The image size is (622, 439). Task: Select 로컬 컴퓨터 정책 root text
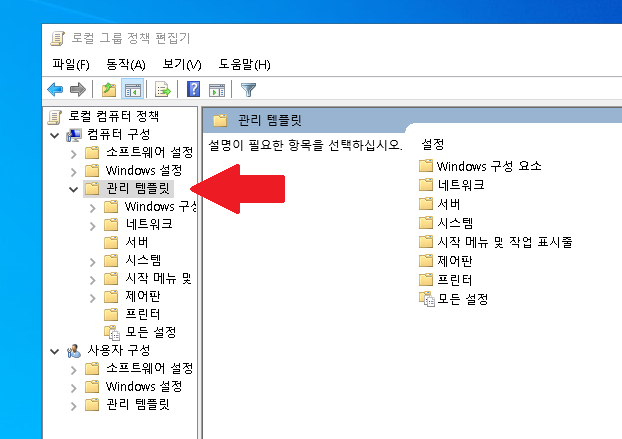tap(113, 116)
